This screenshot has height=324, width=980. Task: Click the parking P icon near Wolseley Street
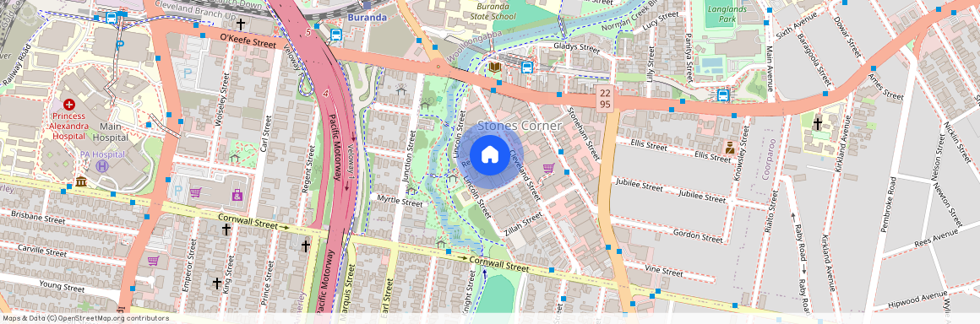187,73
